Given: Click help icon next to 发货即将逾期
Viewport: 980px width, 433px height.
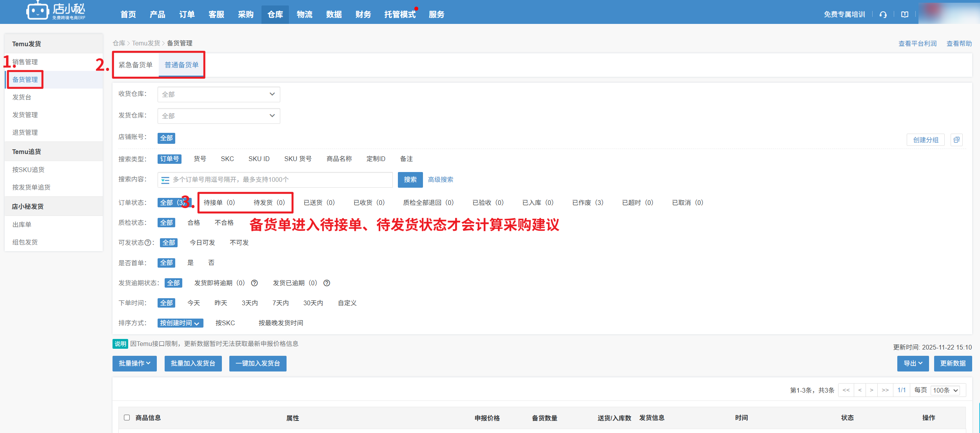Looking at the screenshot, I should coord(254,283).
